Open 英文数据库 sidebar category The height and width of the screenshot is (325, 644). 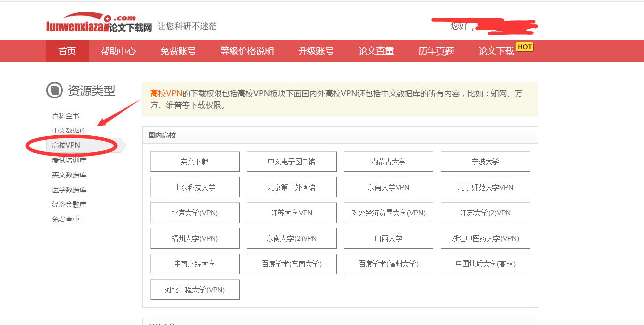click(x=69, y=175)
